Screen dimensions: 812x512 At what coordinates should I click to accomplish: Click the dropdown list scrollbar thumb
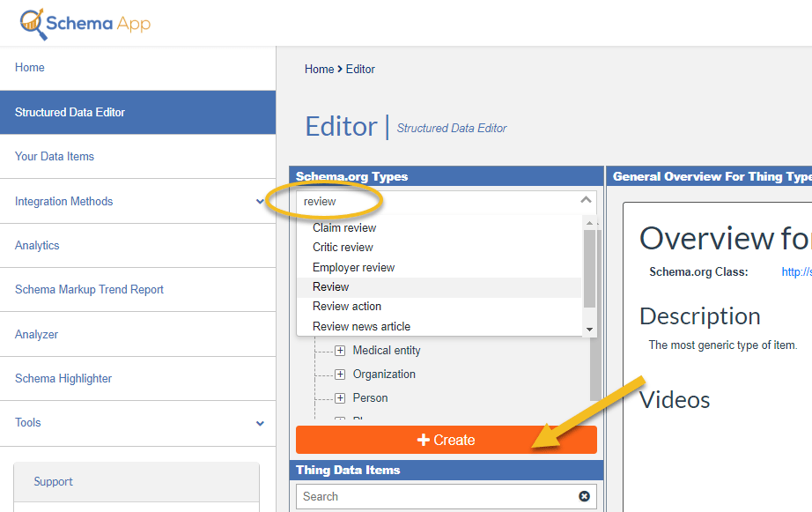pos(589,269)
